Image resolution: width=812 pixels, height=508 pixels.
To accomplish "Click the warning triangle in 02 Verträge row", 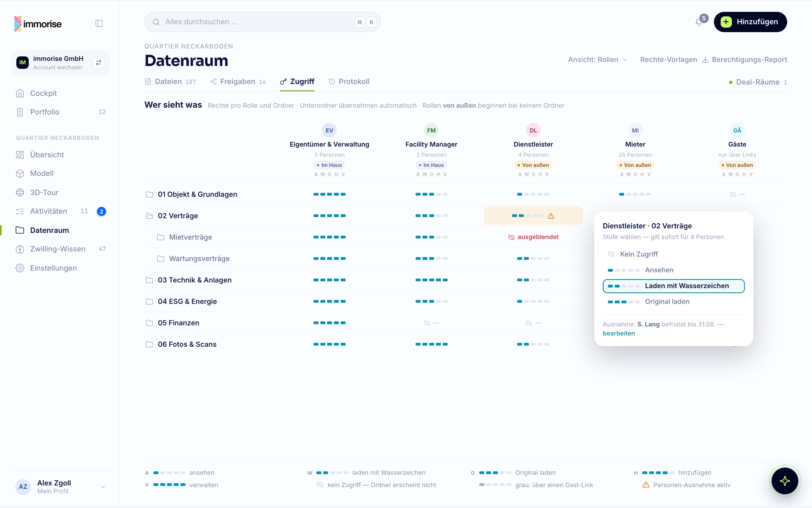I will pos(551,216).
